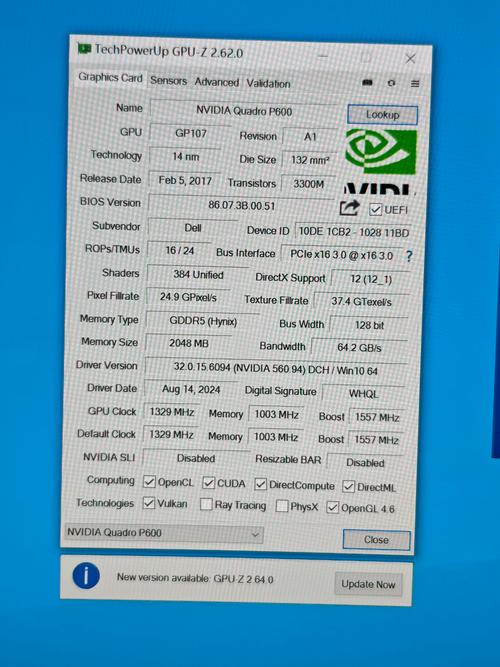Click the Texture Fillrate value 37.4 GTexel/s
Screen dimensions: 500x667
(x=362, y=302)
